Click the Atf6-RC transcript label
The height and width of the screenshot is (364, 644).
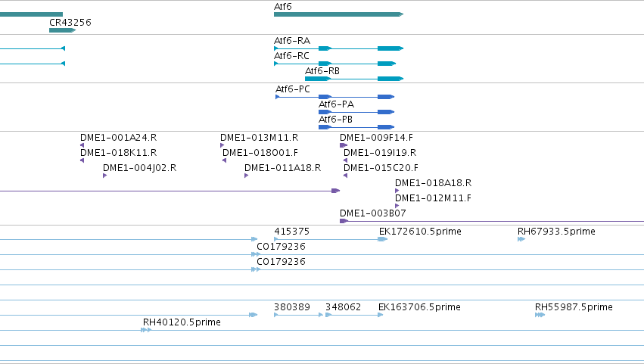coord(291,56)
